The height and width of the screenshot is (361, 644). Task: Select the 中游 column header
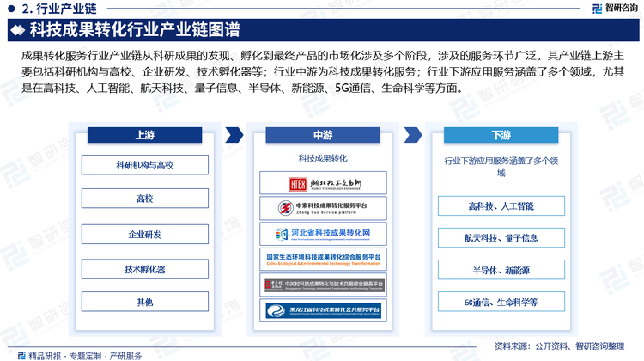323,136
